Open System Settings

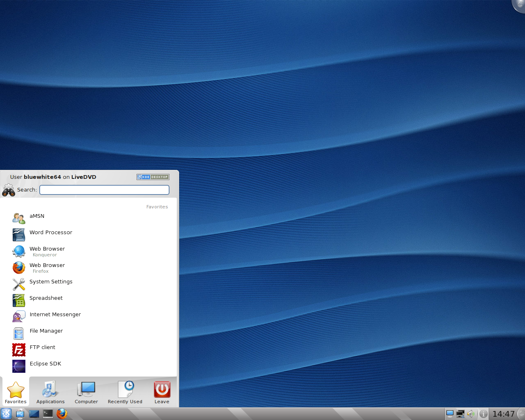coord(51,282)
